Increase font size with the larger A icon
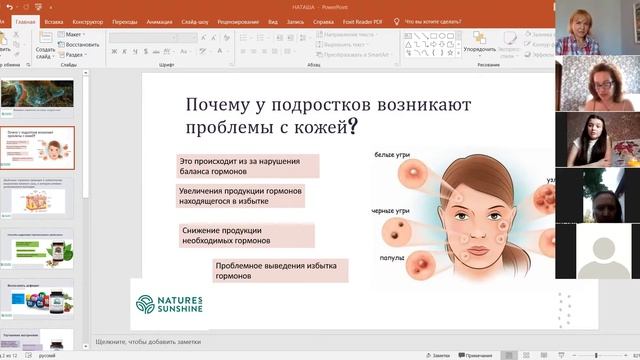Viewport: 640px width, 360px height. [x=204, y=38]
